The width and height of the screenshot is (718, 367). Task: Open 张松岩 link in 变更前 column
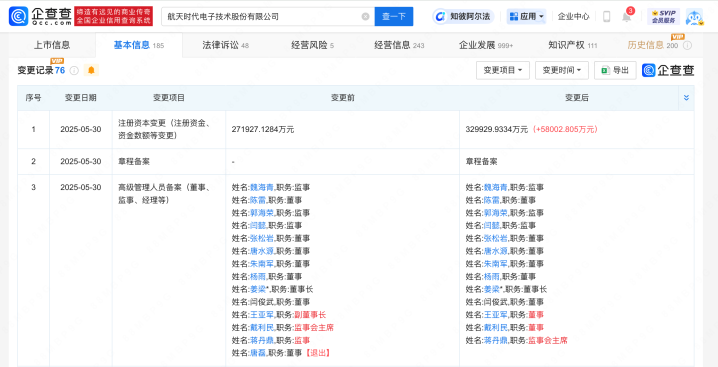261,238
